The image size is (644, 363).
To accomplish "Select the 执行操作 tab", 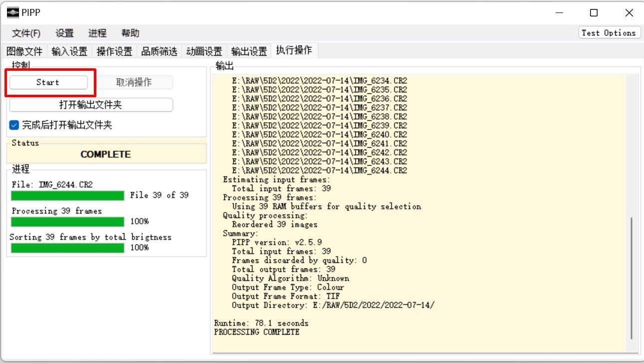I will click(294, 50).
